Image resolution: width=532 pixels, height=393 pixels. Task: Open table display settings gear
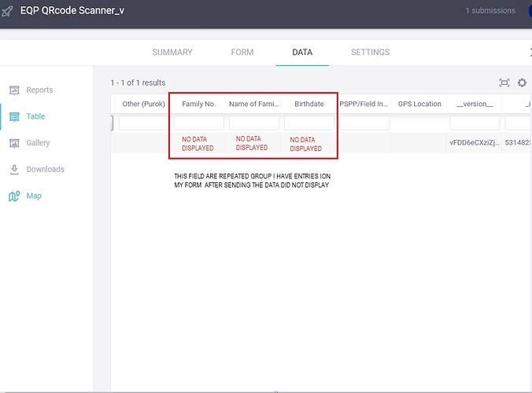click(x=522, y=83)
